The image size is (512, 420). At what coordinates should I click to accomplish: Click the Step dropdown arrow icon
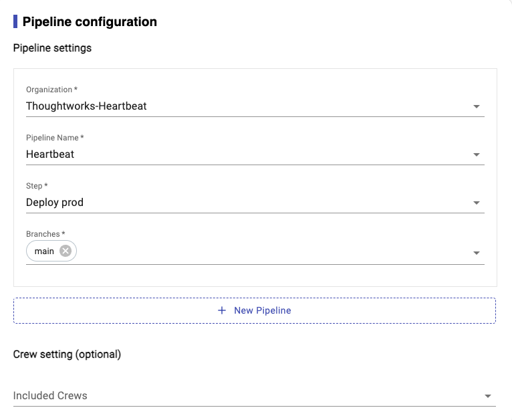coord(476,203)
